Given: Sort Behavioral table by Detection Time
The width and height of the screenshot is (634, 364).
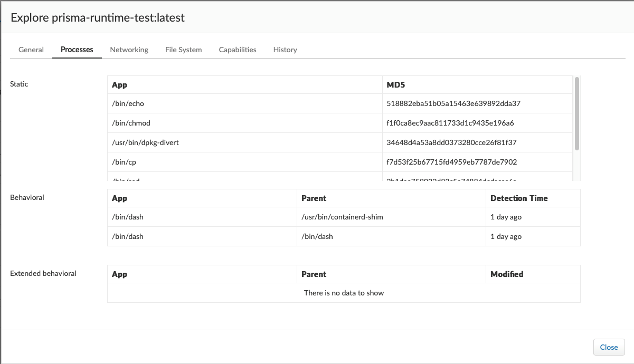Looking at the screenshot, I should pyautogui.click(x=519, y=198).
